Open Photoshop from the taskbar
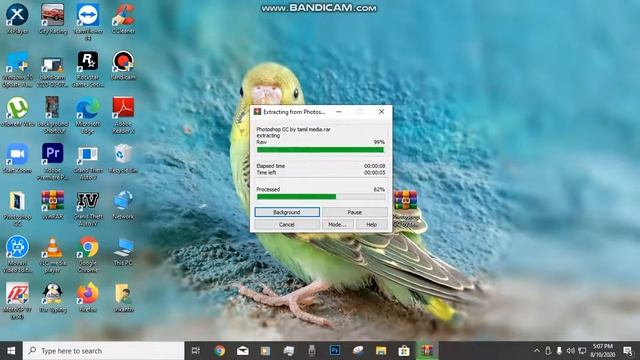This screenshot has width=640, height=360. [x=335, y=351]
